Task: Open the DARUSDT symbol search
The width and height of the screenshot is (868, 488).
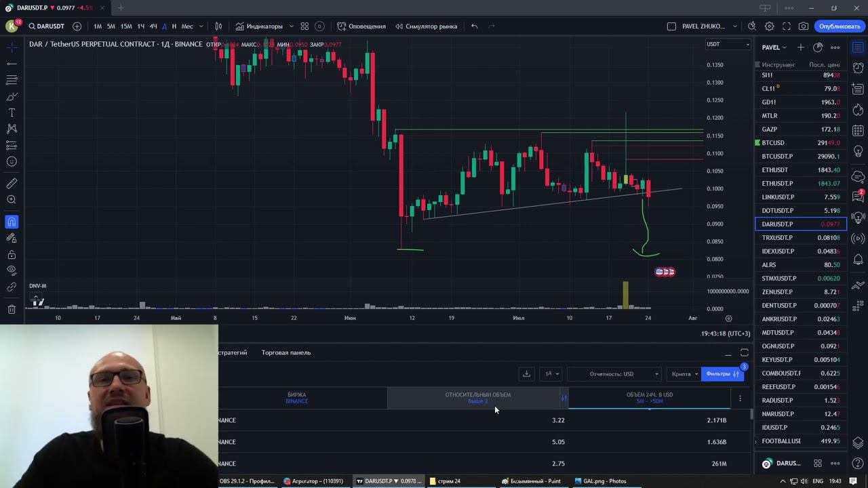Action: pos(46,26)
